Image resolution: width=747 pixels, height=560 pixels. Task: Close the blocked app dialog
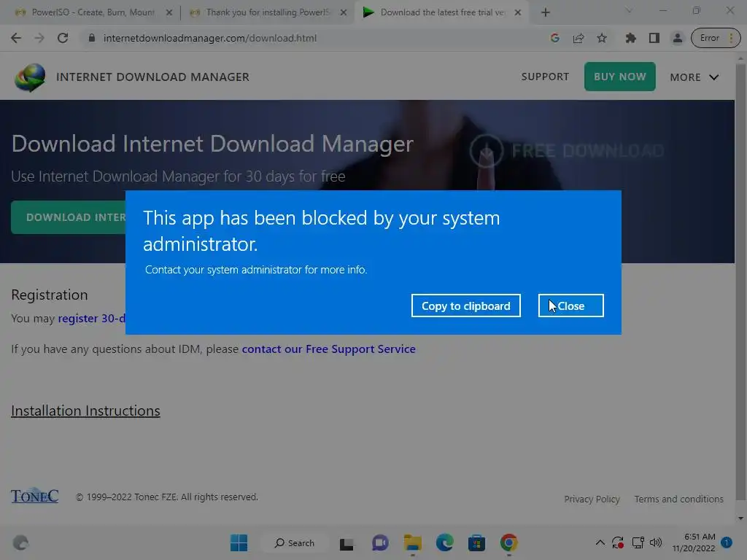(x=570, y=306)
